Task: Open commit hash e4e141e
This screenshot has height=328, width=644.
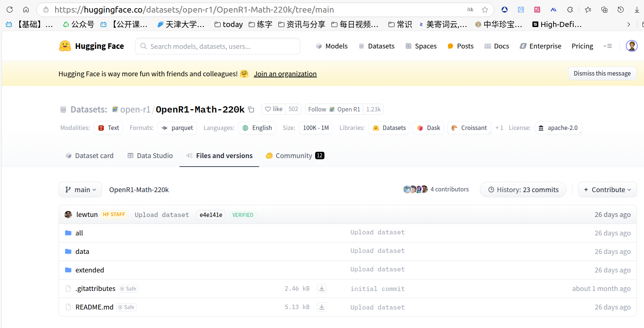Action: click(x=211, y=215)
